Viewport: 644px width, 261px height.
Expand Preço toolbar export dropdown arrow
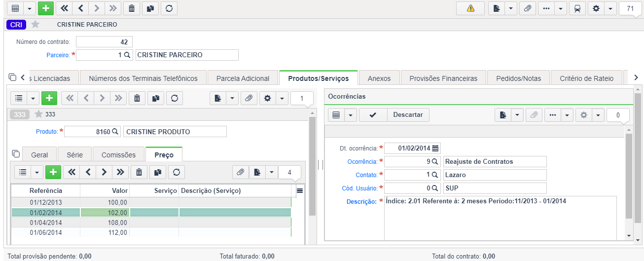click(271, 172)
